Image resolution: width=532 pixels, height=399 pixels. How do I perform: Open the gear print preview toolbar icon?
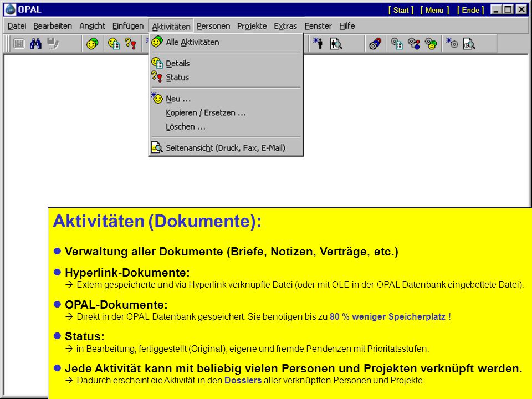(x=469, y=43)
